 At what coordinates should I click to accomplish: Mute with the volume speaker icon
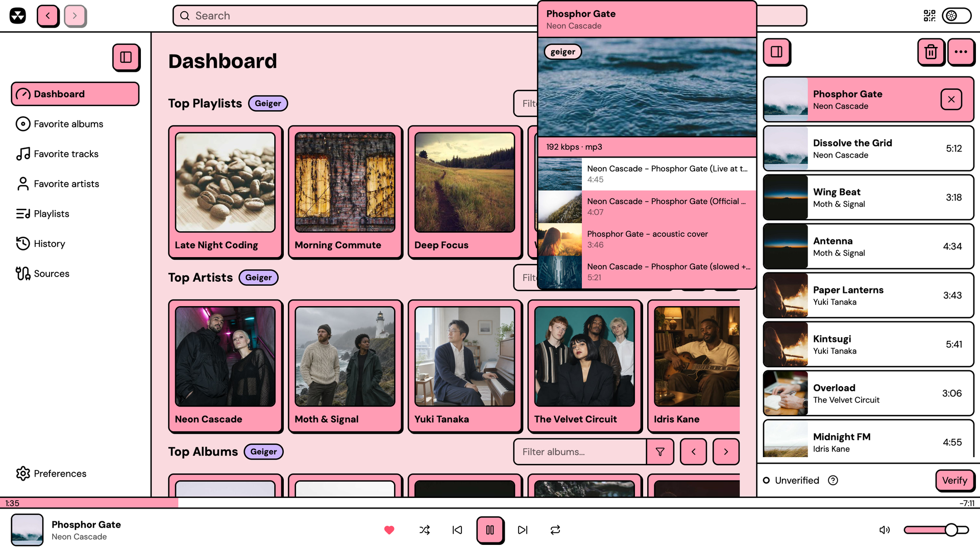point(885,530)
